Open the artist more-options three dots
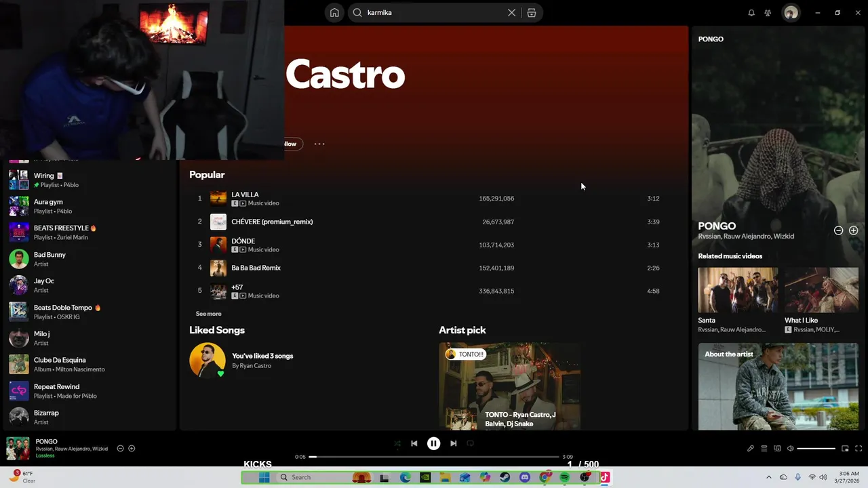Image resolution: width=868 pixels, height=488 pixels. [319, 144]
